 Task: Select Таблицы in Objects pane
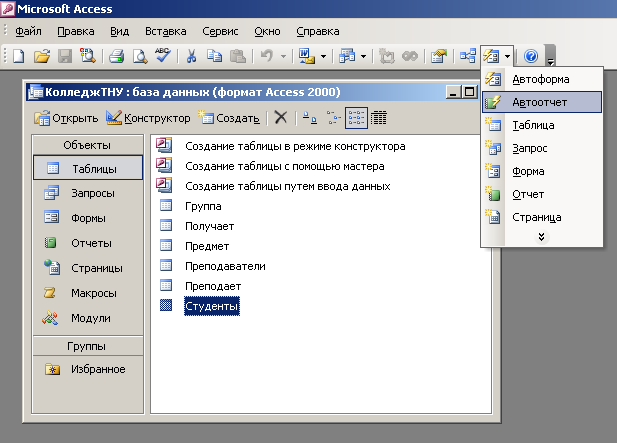coord(88,168)
